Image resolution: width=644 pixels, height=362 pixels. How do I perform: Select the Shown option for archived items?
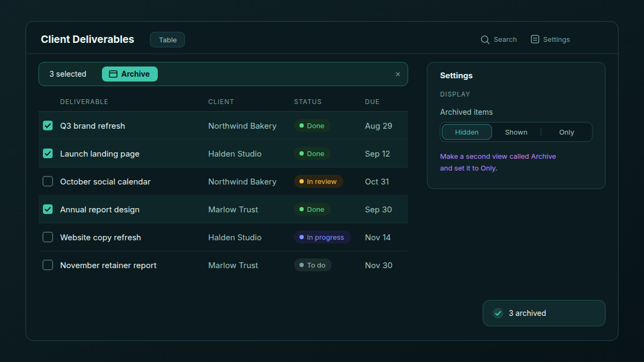516,132
